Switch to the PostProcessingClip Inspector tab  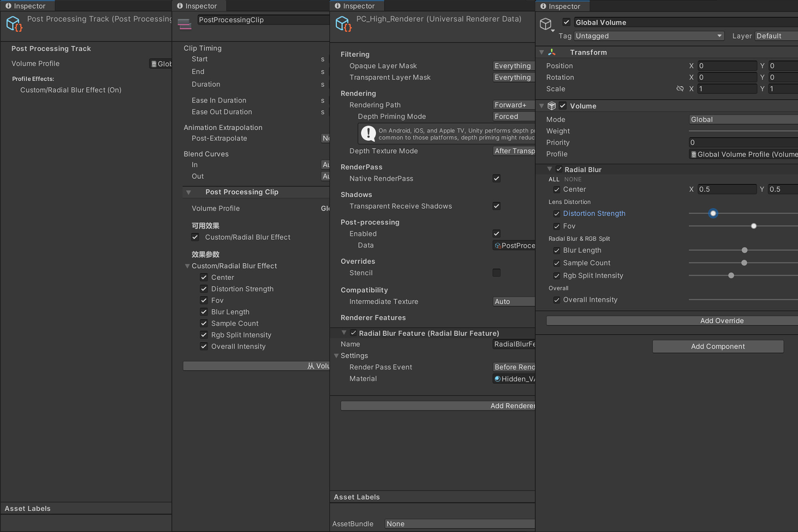coord(198,6)
